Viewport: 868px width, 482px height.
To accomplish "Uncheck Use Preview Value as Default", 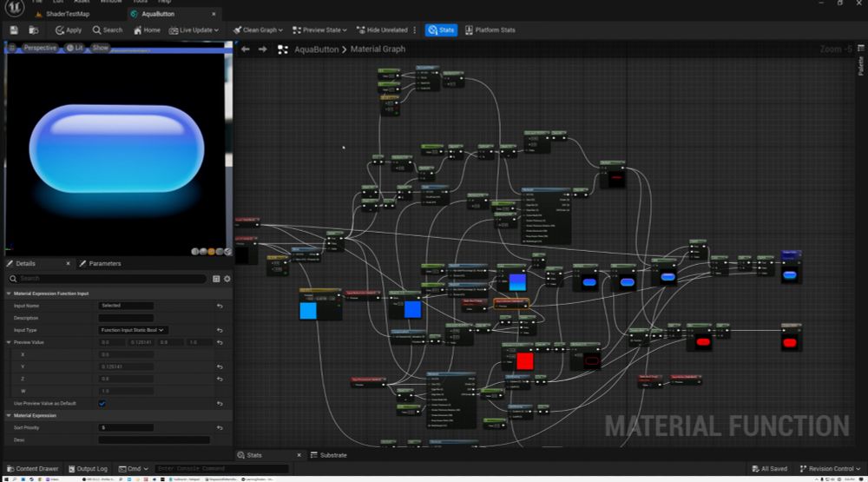I will pyautogui.click(x=102, y=403).
